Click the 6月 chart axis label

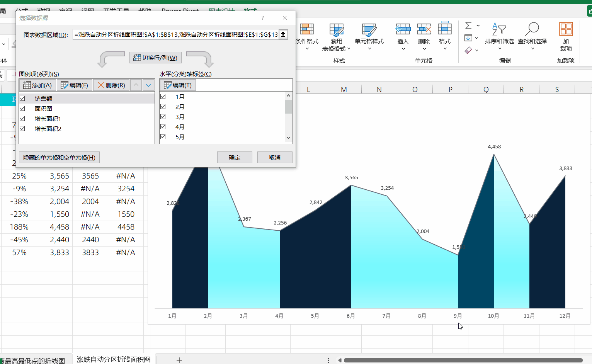(351, 316)
